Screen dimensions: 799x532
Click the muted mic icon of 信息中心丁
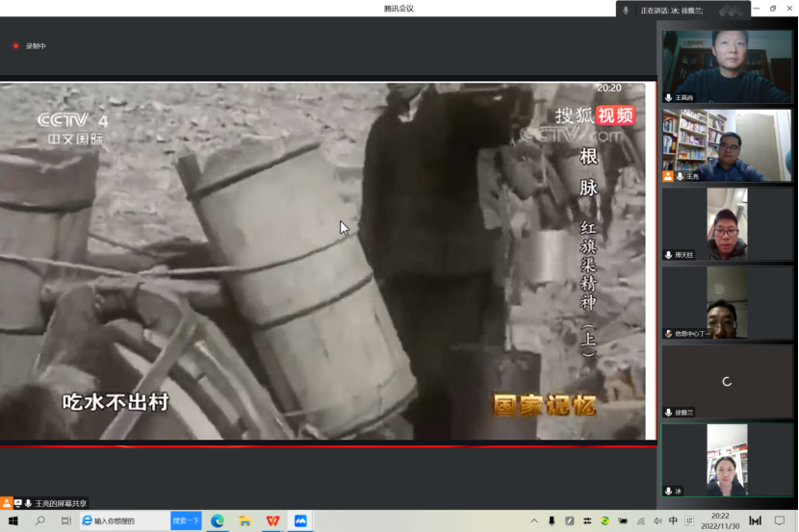click(x=668, y=334)
